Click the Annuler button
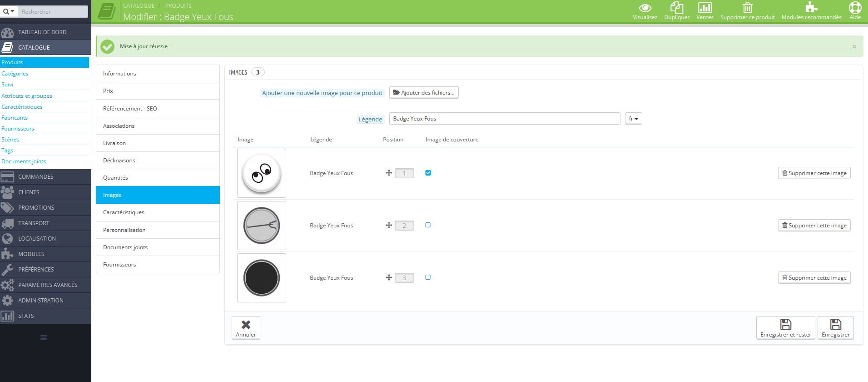Viewport: 868px width, 382px height. point(246,328)
